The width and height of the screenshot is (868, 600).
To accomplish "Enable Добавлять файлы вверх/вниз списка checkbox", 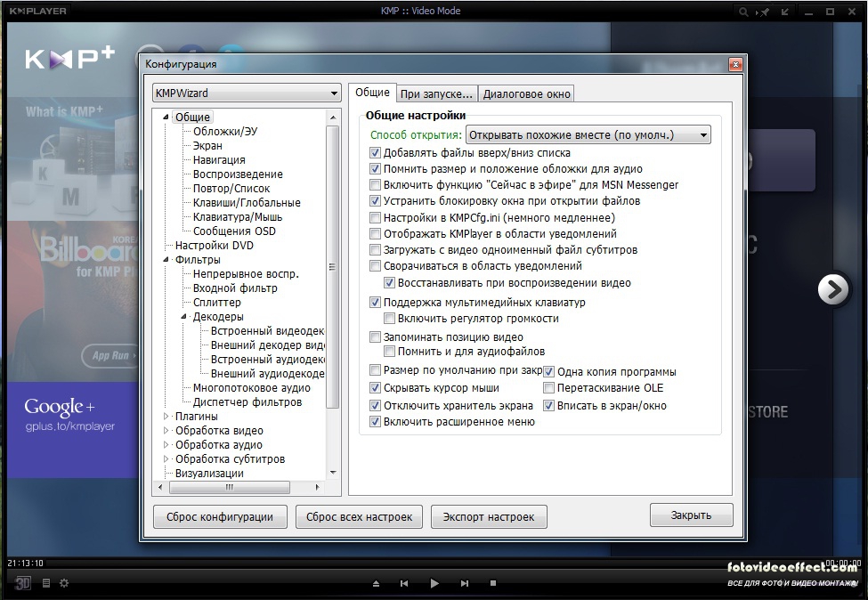I will pyautogui.click(x=376, y=153).
